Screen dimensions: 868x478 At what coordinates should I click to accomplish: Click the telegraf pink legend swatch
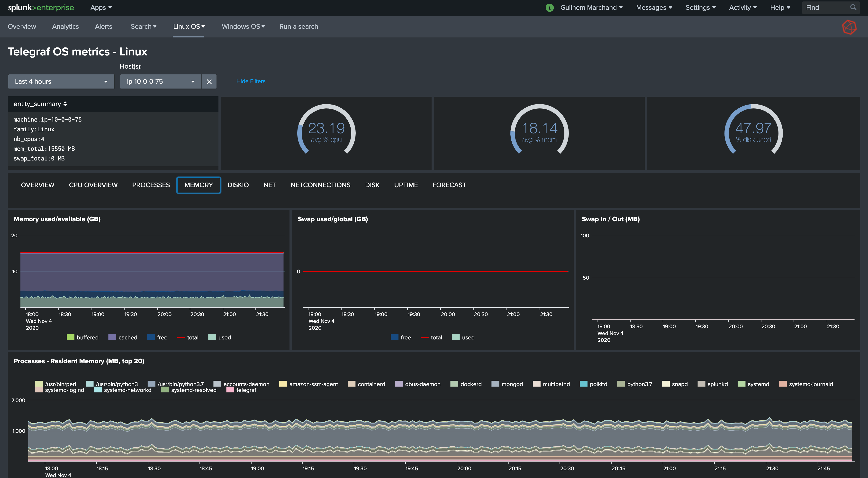pos(230,390)
